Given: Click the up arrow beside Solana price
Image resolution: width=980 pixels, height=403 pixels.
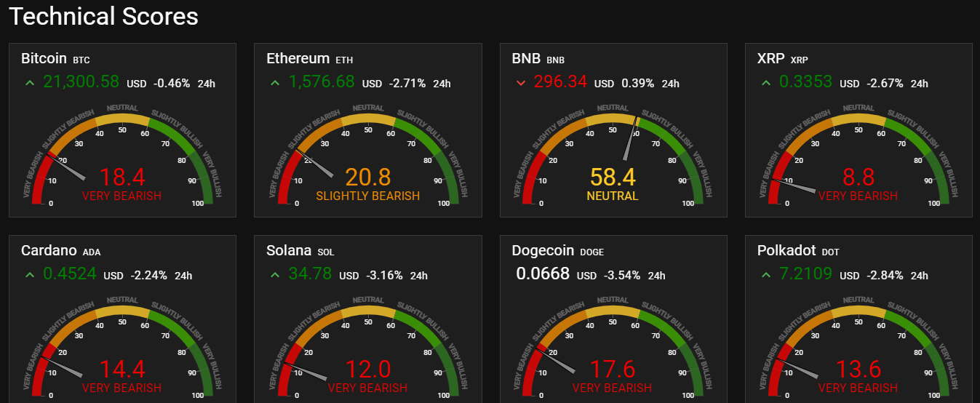Looking at the screenshot, I should pyautogui.click(x=275, y=275).
